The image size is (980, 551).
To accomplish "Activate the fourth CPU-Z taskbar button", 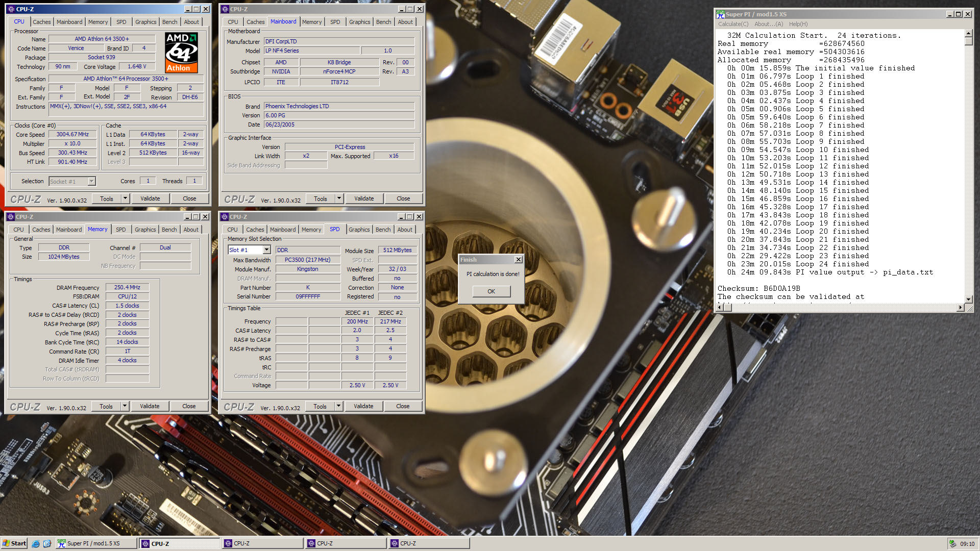I will pyautogui.click(x=429, y=544).
